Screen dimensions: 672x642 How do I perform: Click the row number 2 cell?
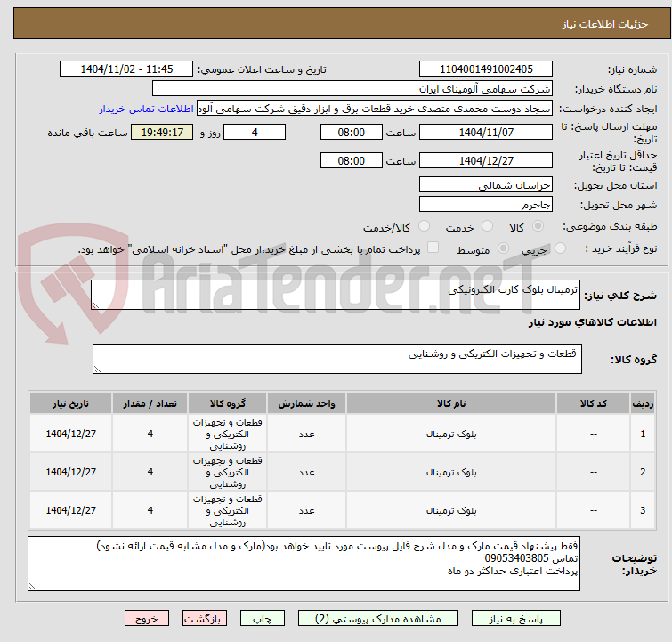(x=643, y=472)
